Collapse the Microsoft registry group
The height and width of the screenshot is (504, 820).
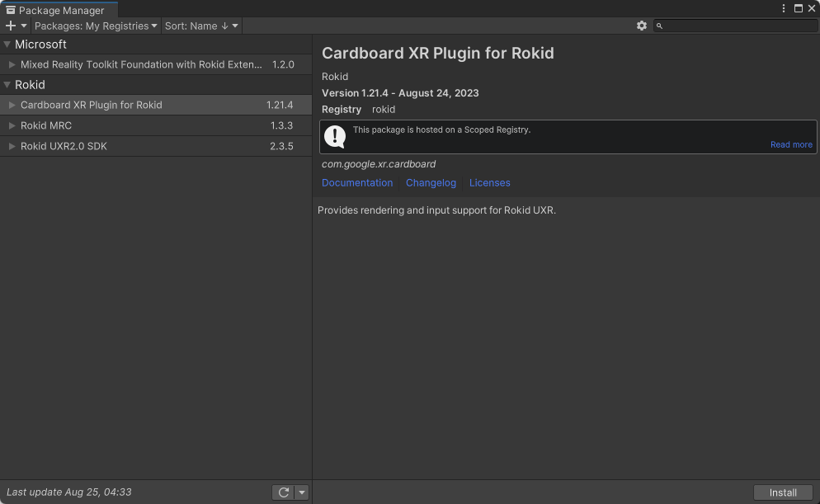click(x=7, y=45)
